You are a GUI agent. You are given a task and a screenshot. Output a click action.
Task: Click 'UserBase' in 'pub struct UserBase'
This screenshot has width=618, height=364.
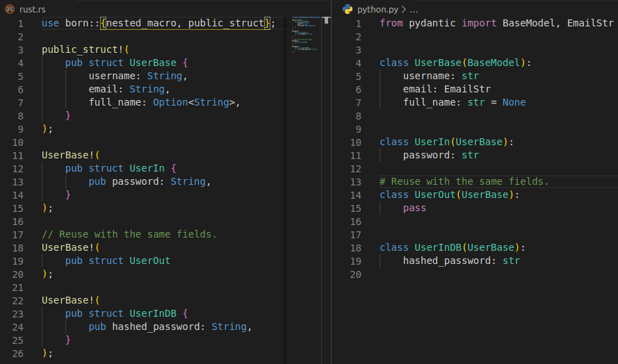(153, 63)
